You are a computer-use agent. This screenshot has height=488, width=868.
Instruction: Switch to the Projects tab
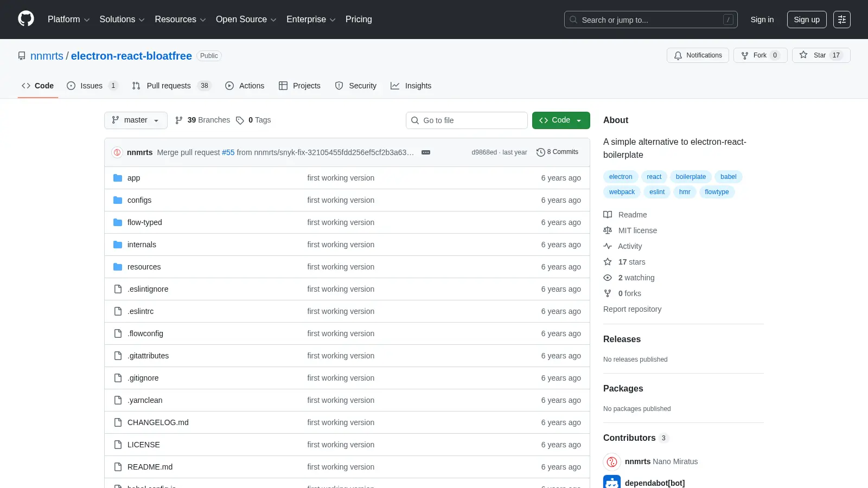299,86
